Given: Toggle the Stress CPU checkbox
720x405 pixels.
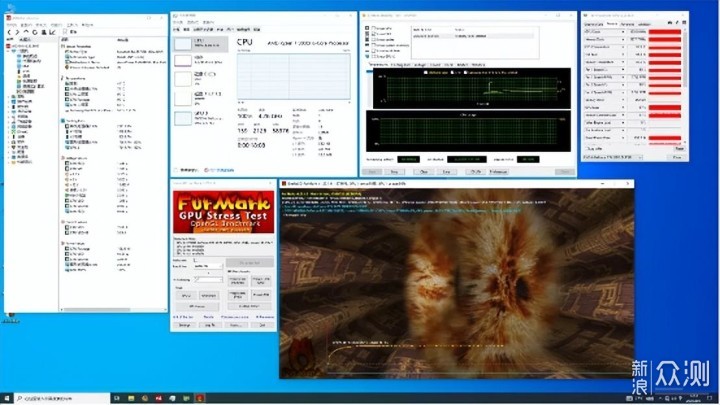Looking at the screenshot, I should 374,28.
